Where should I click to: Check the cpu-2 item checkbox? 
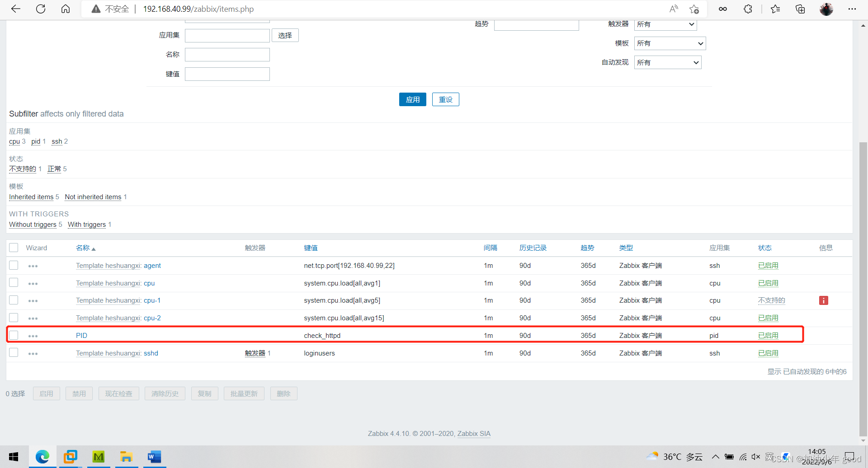tap(14, 318)
